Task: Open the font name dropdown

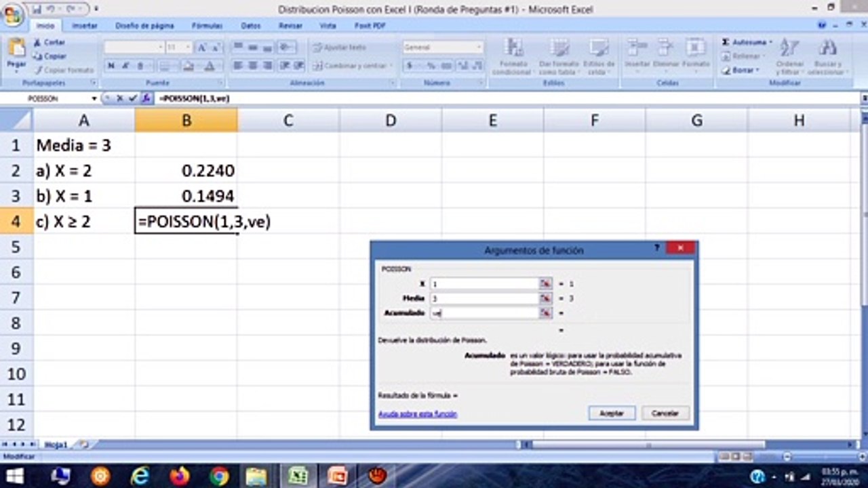Action: (160, 47)
